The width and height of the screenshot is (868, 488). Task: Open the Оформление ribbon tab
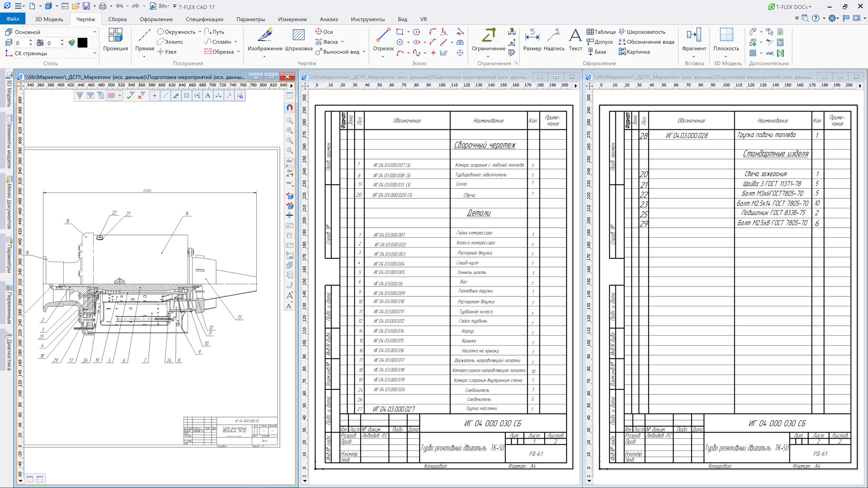coord(156,19)
